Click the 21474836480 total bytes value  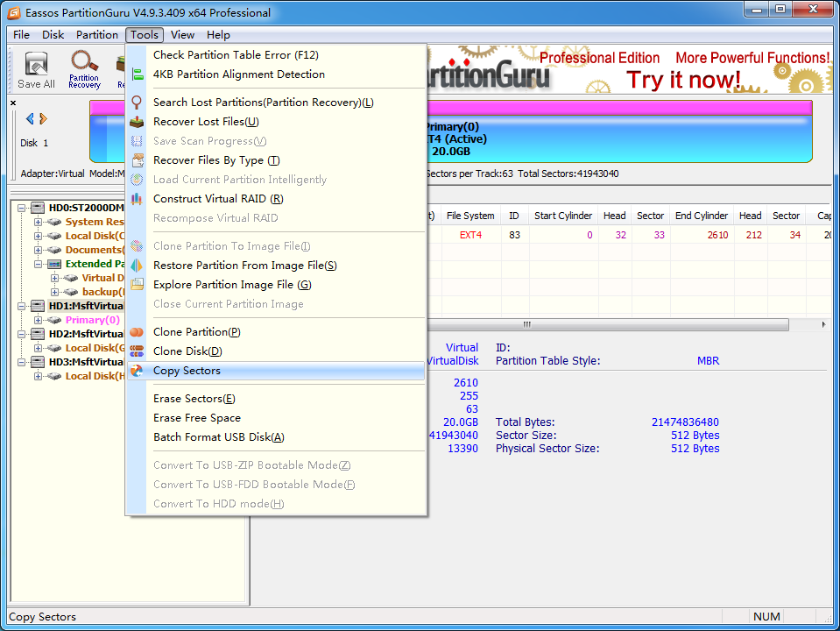pos(685,422)
